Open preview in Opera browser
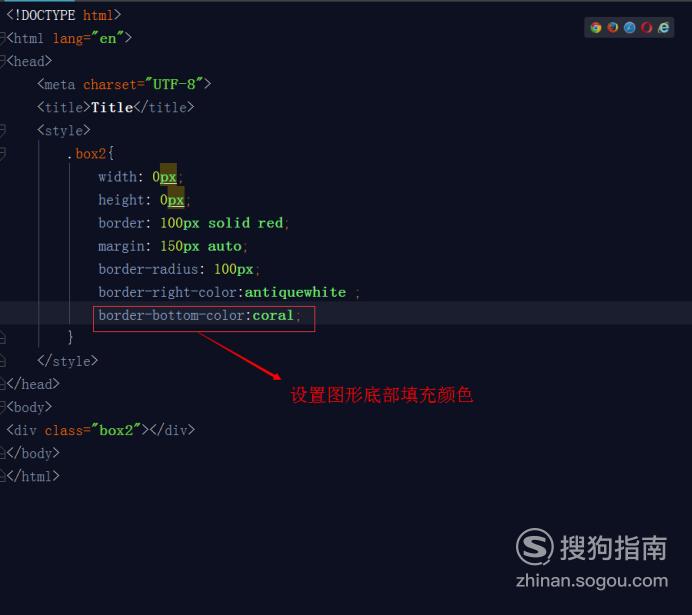692x615 pixels. 647,27
